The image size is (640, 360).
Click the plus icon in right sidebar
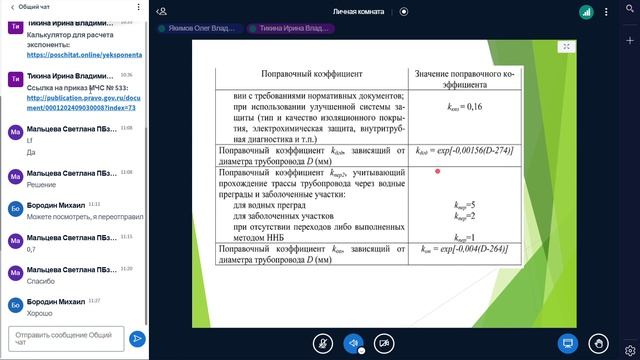tap(630, 40)
